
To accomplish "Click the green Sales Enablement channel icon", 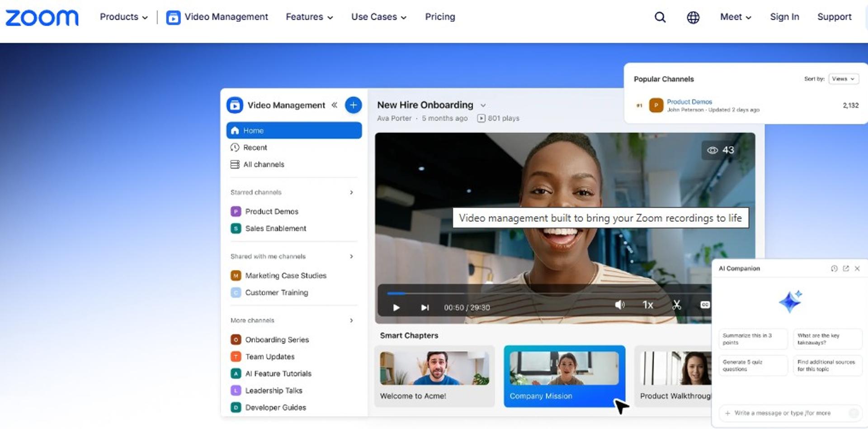I will point(236,229).
